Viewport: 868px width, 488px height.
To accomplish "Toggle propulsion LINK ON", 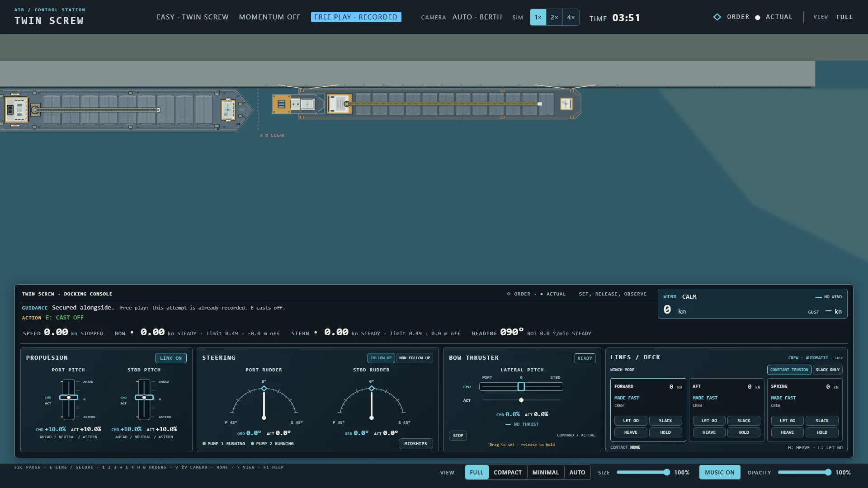I will [x=171, y=358].
